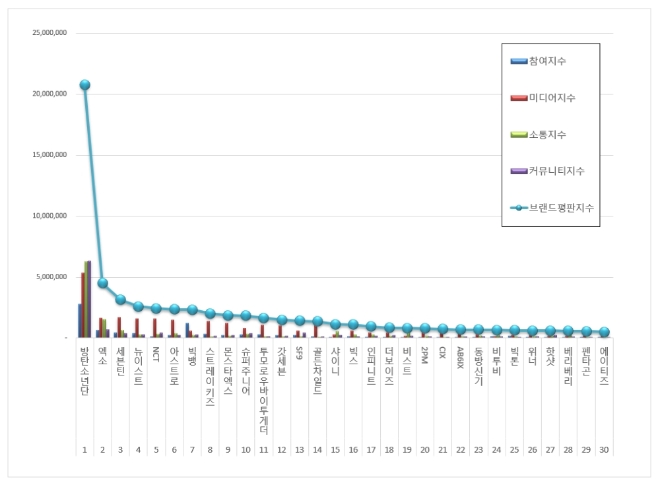Viewport: 660px width, 485px height.
Task: Click the tall purple bar of 방탄소년단
Action: coord(89,300)
